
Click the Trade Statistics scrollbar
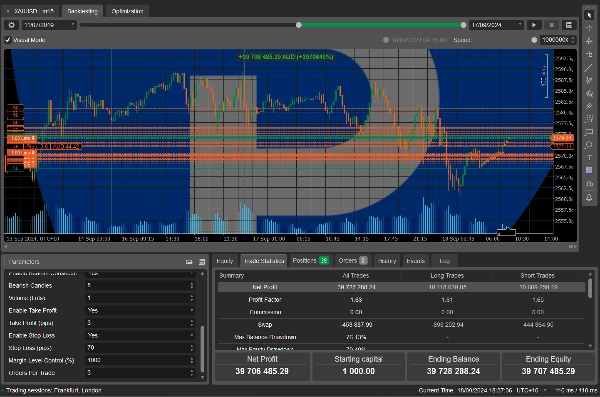pos(590,288)
